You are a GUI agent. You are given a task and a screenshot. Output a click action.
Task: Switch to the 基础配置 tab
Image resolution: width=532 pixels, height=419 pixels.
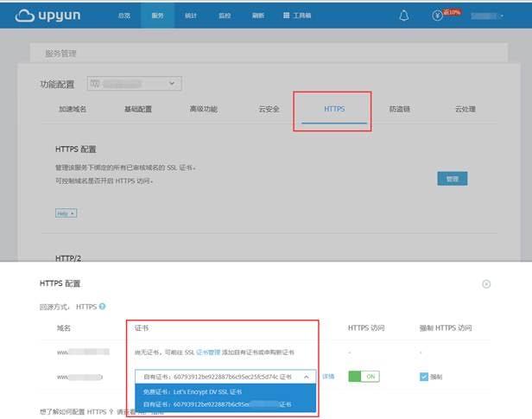[x=138, y=109]
